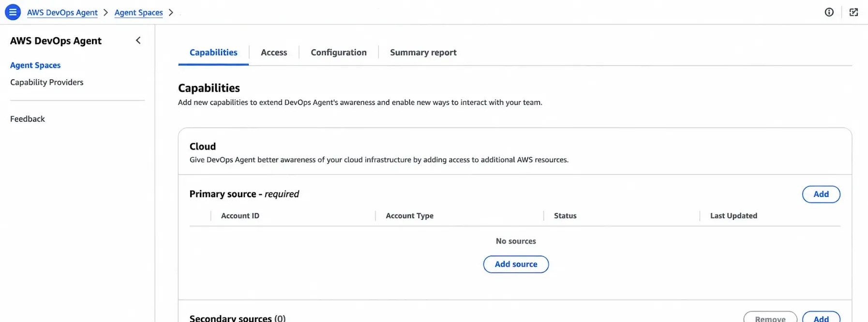Click the Last Updated column header
This screenshot has height=322, width=868.
(733, 216)
